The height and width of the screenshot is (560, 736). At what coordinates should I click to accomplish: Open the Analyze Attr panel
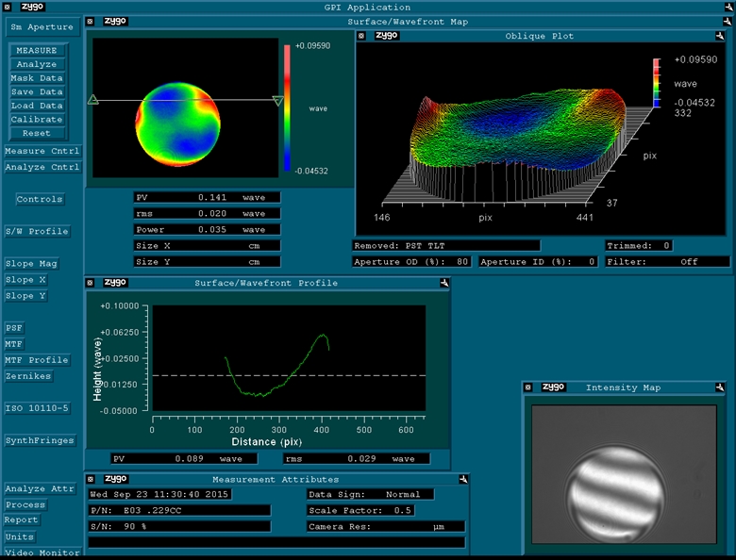point(39,488)
